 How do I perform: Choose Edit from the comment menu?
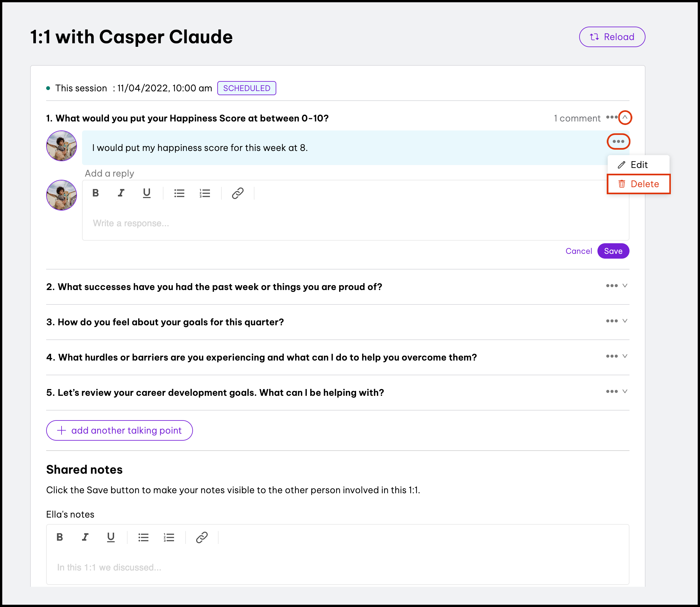pyautogui.click(x=638, y=165)
